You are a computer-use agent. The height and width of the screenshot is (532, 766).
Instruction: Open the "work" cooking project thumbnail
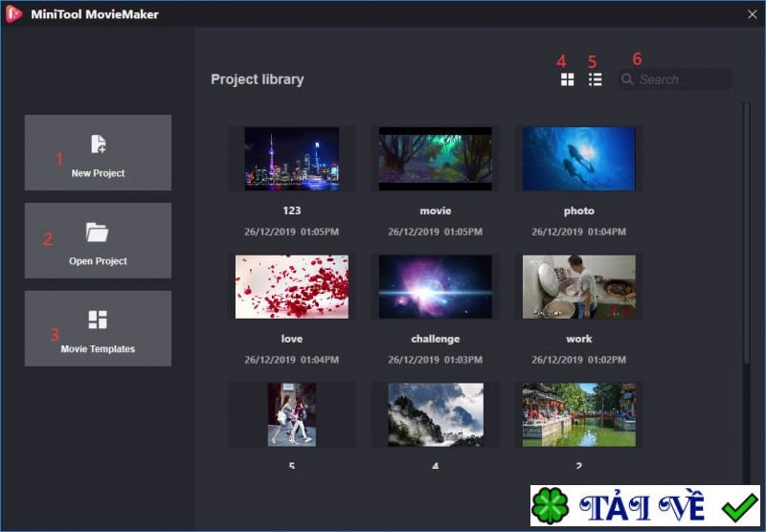[579, 286]
